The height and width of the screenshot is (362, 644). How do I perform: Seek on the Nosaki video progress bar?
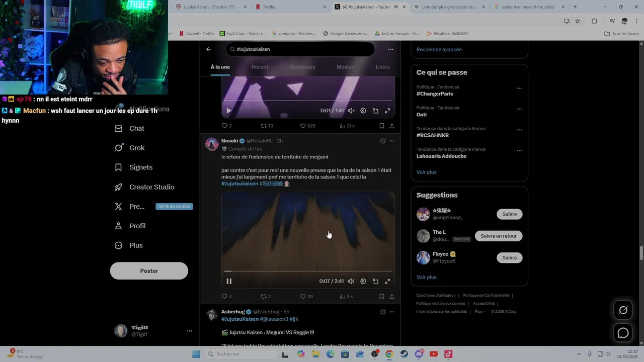click(x=308, y=271)
